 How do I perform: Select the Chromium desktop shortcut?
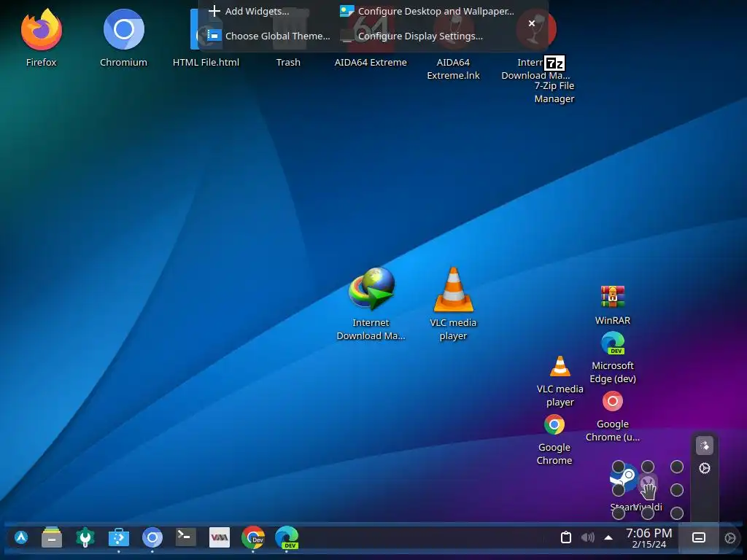[124, 29]
